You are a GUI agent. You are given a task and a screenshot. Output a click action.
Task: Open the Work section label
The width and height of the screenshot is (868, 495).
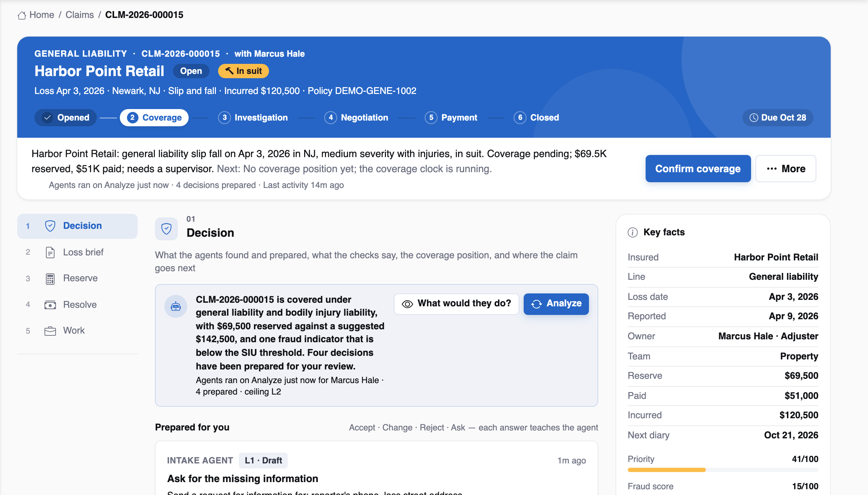74,330
